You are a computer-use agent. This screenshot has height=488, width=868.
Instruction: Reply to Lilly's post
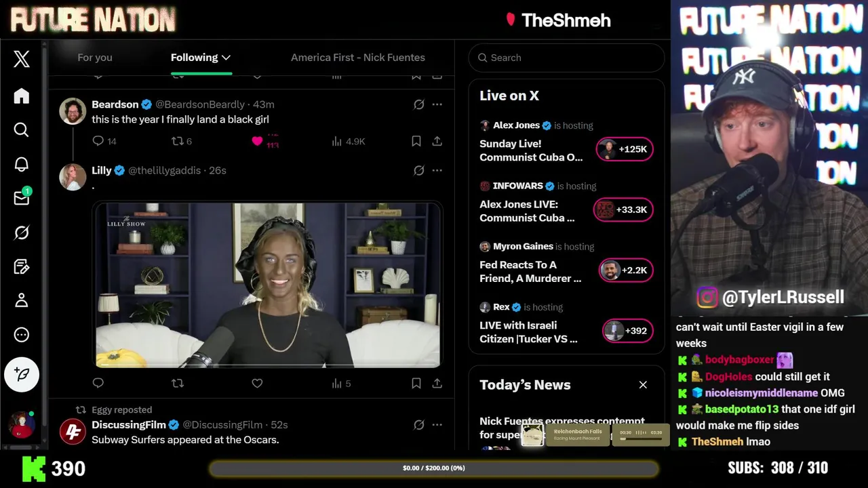tap(98, 383)
